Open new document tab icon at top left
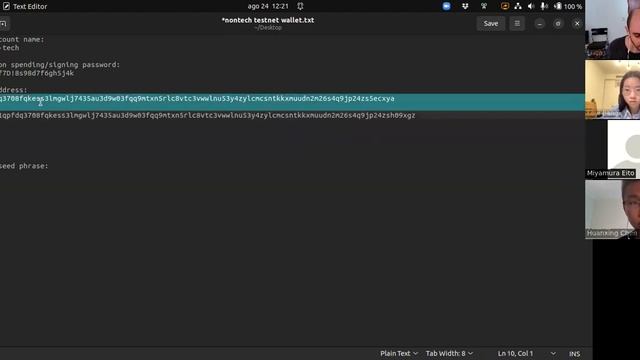 [x=3, y=24]
